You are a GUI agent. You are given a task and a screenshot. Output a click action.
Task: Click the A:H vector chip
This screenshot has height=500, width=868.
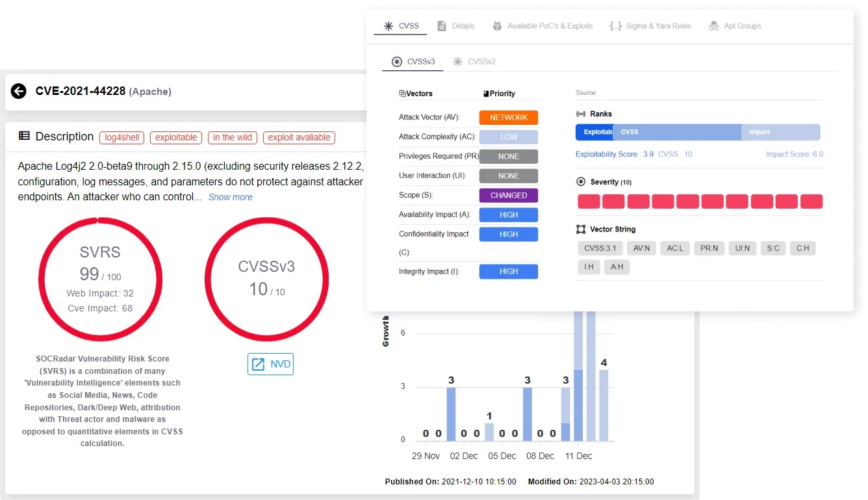tap(617, 267)
